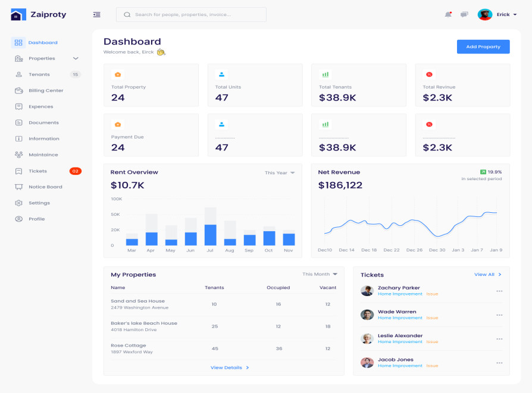The image size is (532, 393).
Task: Click the notification bell icon
Action: [448, 14]
